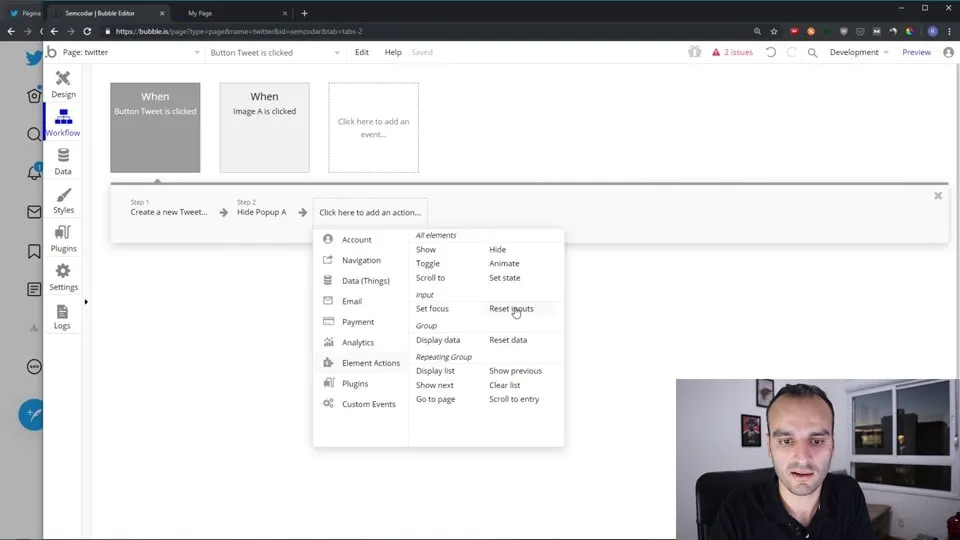Image resolution: width=960 pixels, height=540 pixels.
Task: Close the workflow actions panel
Action: click(938, 196)
